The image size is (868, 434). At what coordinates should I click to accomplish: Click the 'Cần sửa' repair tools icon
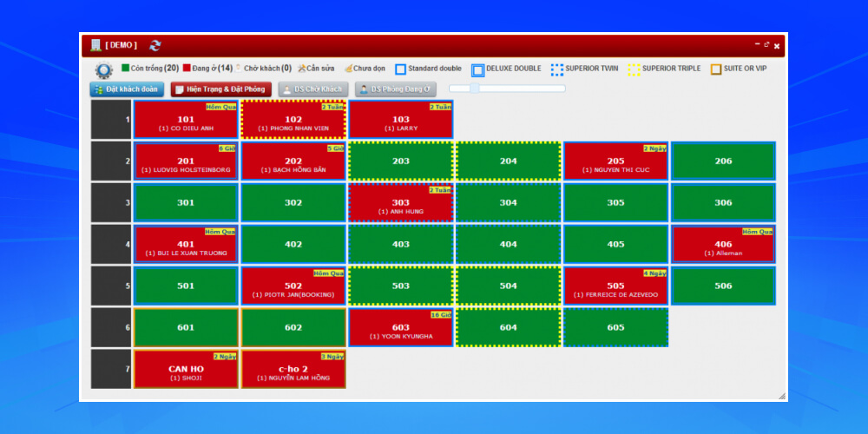click(x=301, y=68)
